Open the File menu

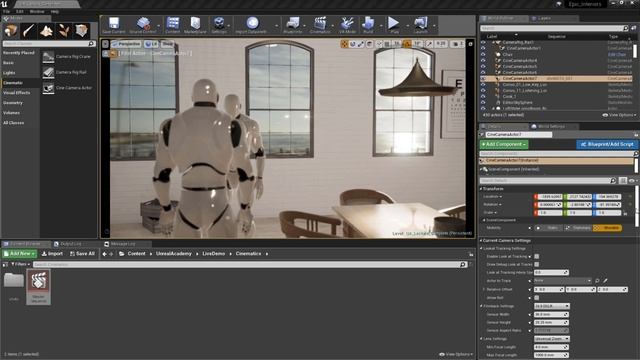tap(6, 11)
